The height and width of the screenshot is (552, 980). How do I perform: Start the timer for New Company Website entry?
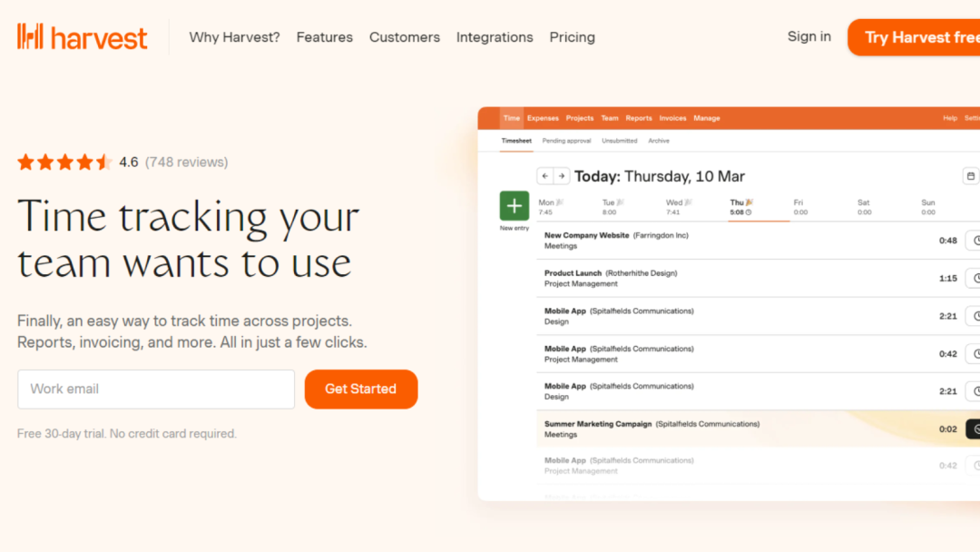[975, 240]
